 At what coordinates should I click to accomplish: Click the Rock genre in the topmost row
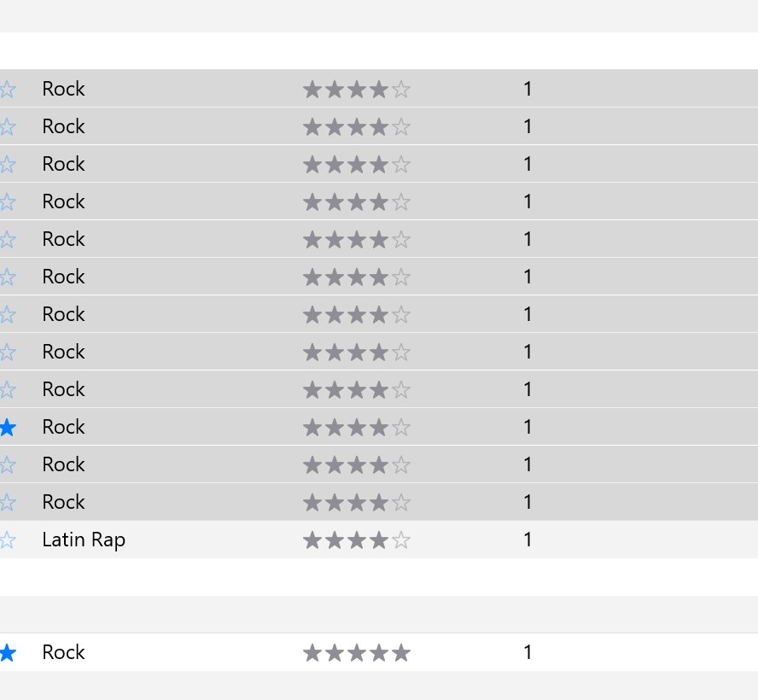click(x=63, y=89)
